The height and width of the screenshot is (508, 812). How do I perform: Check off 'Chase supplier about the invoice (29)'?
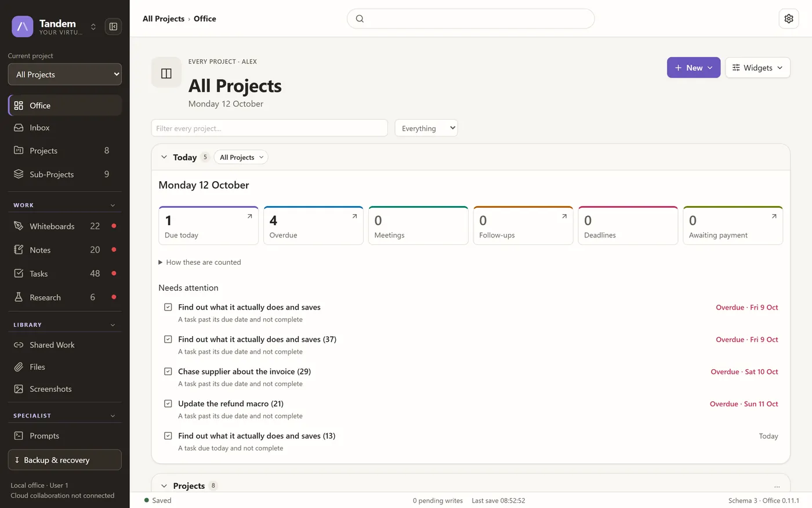click(168, 372)
